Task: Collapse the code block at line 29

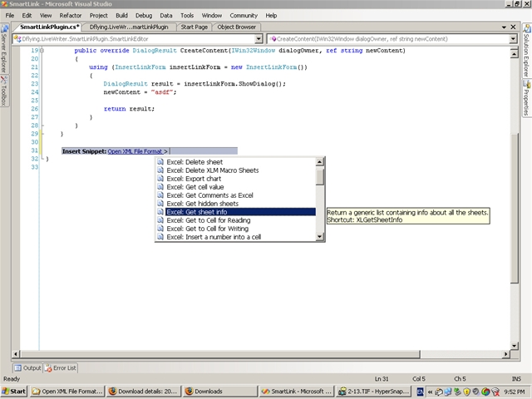Action: tap(42, 134)
